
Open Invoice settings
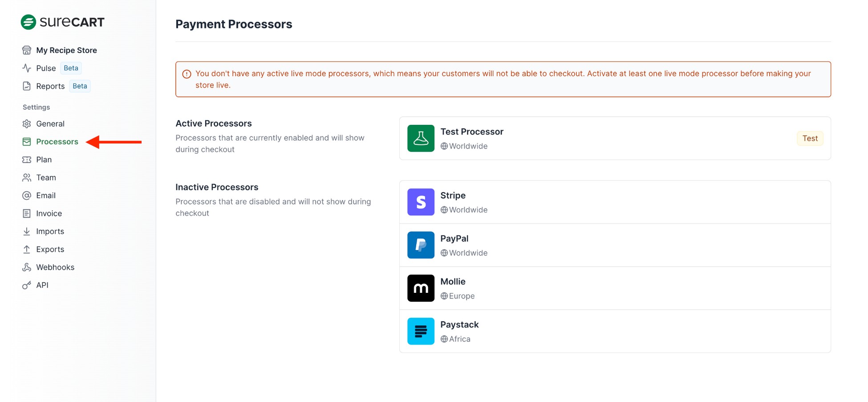coord(49,213)
